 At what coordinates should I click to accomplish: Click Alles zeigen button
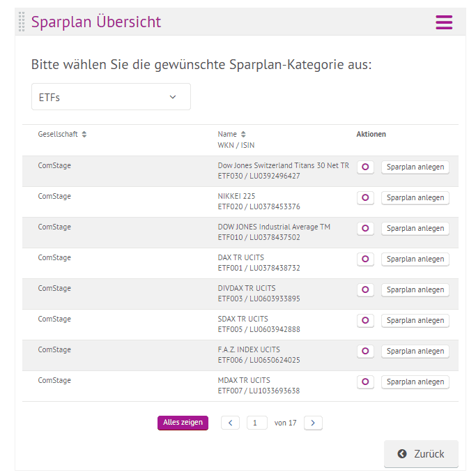point(183,423)
